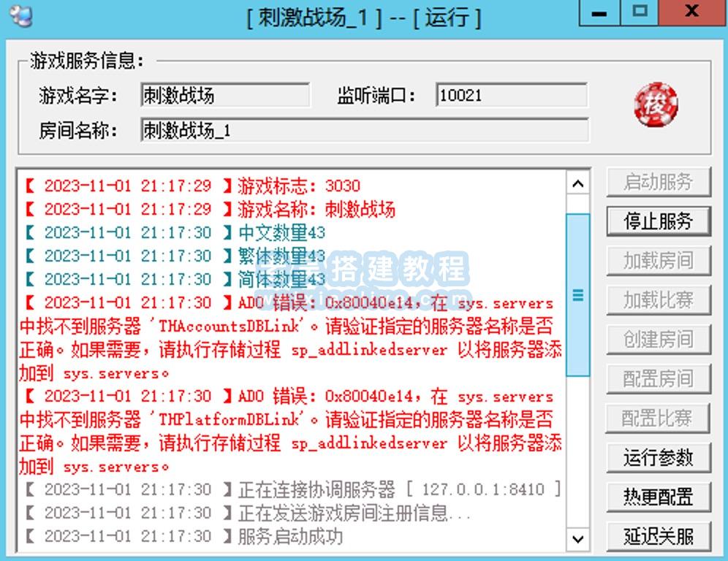Image resolution: width=728 pixels, height=561 pixels.
Task: Click the application icon in the title bar
Action: pos(20,15)
